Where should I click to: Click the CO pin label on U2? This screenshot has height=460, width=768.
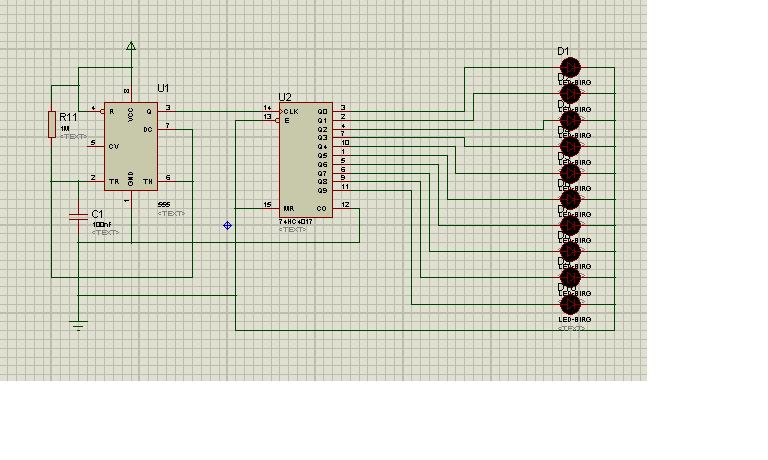coord(321,209)
